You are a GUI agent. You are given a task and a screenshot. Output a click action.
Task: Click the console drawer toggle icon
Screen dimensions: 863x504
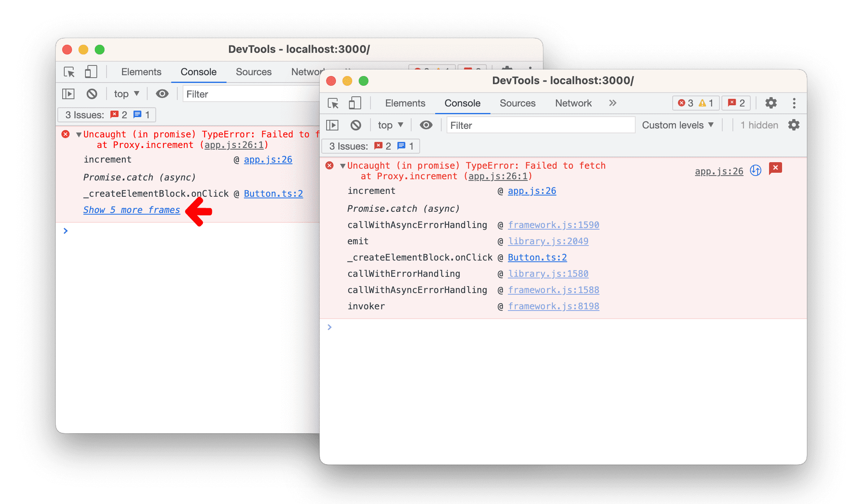click(68, 94)
